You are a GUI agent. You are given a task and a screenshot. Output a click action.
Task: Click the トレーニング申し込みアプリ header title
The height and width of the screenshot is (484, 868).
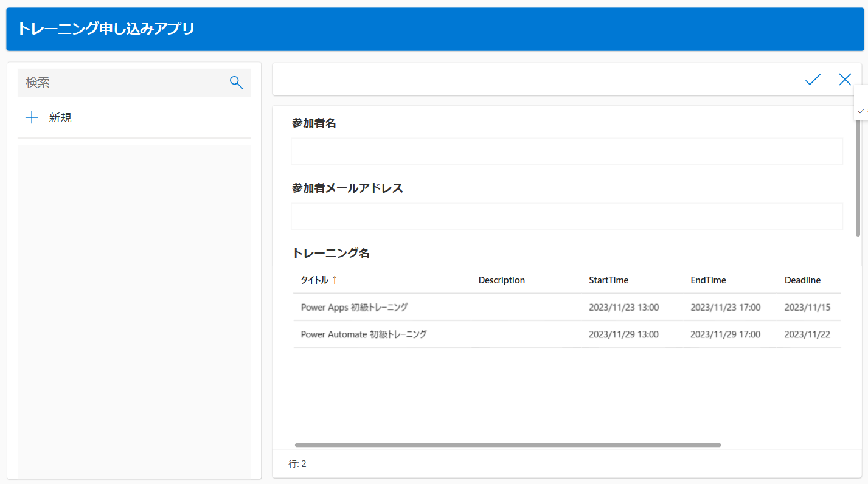pyautogui.click(x=106, y=29)
